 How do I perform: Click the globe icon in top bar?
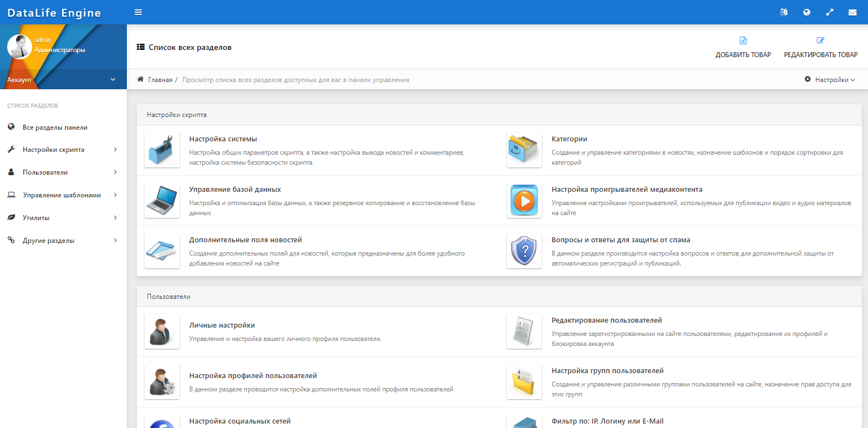coord(807,12)
